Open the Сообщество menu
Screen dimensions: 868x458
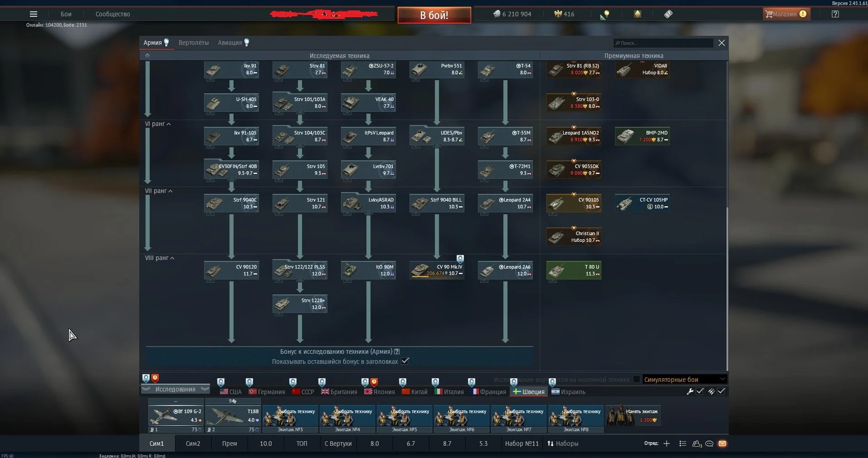[112, 14]
